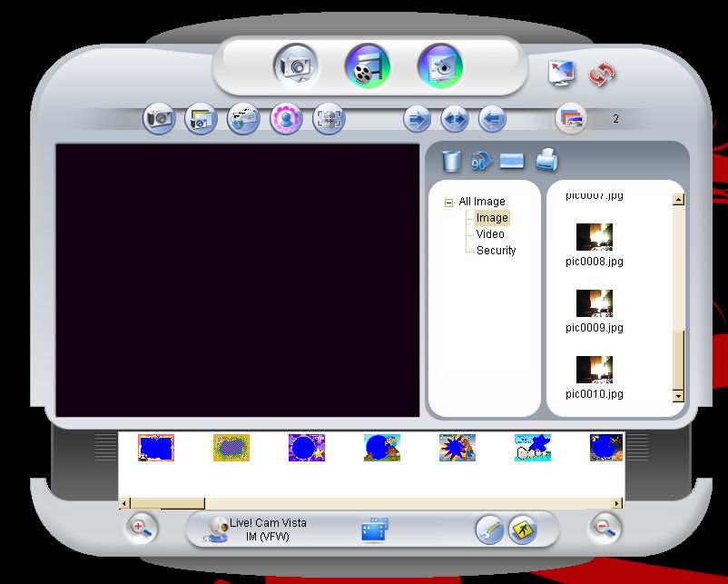Select the dark night circle frame
Screen dimensions: 728x584
pyautogui.click(x=606, y=448)
